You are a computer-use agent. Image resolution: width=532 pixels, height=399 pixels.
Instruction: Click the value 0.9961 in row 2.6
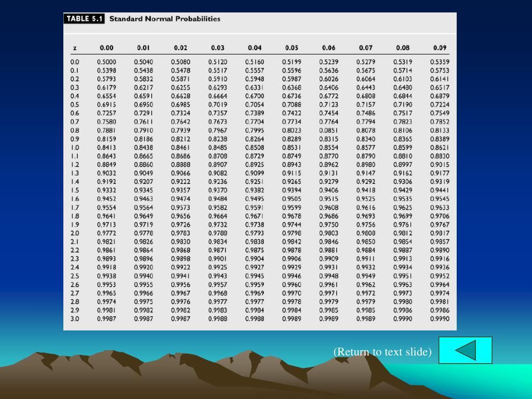[329, 285]
